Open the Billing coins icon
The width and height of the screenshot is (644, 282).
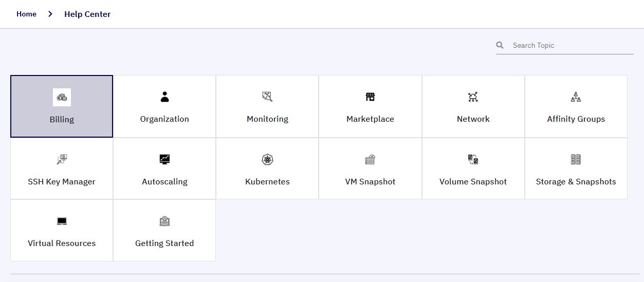[x=62, y=97]
